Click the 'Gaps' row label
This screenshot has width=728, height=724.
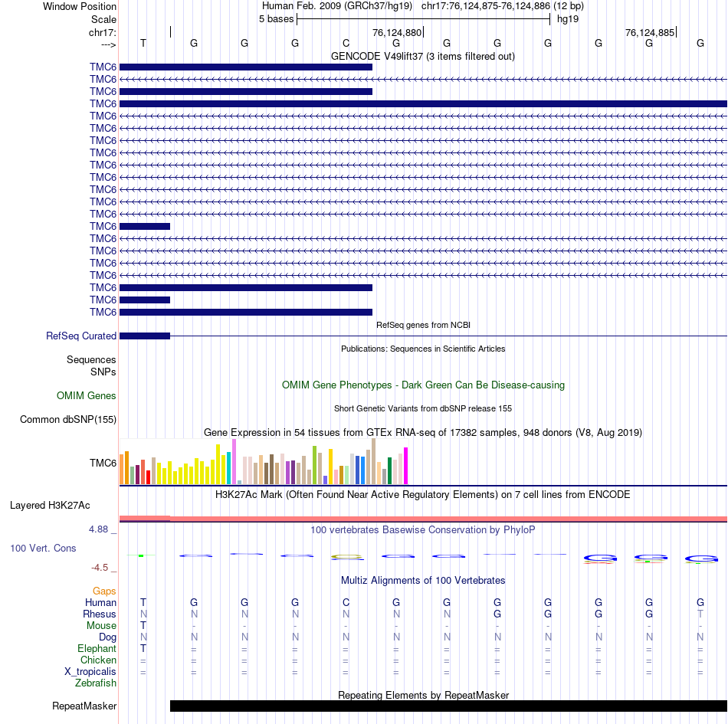click(x=104, y=591)
